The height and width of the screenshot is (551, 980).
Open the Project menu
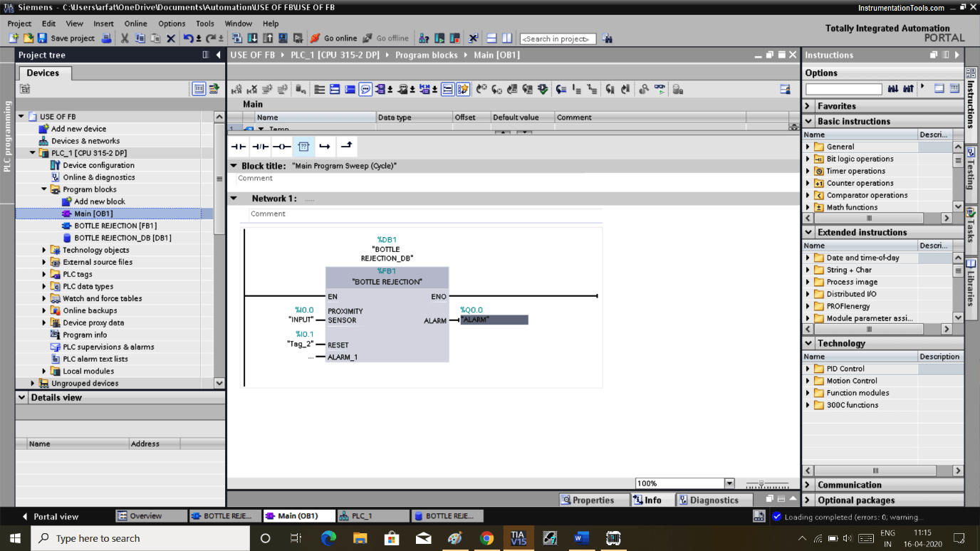[x=19, y=23]
